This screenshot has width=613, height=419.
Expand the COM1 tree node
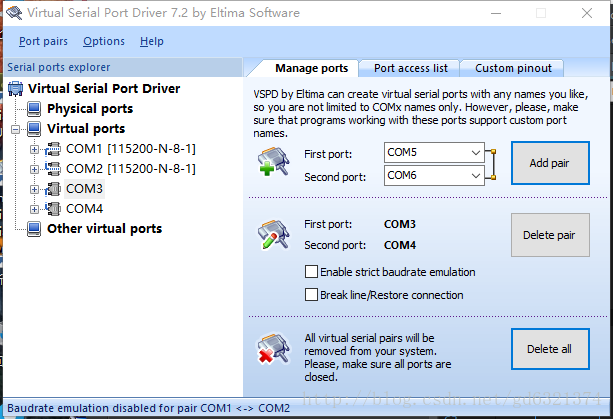tap(34, 149)
